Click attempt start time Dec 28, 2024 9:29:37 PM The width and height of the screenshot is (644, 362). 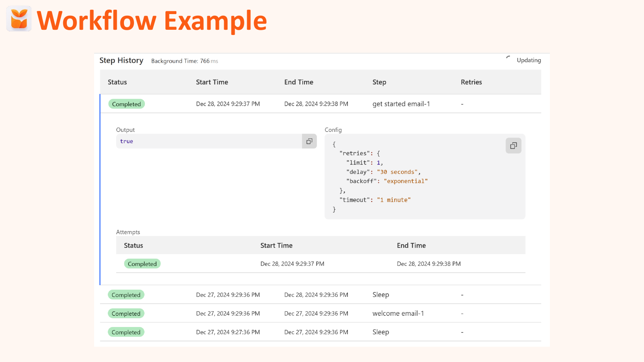tap(292, 264)
